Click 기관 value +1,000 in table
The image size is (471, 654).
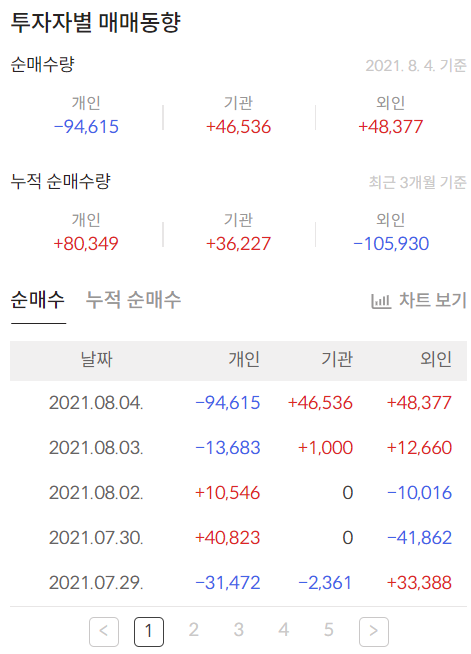(x=325, y=448)
